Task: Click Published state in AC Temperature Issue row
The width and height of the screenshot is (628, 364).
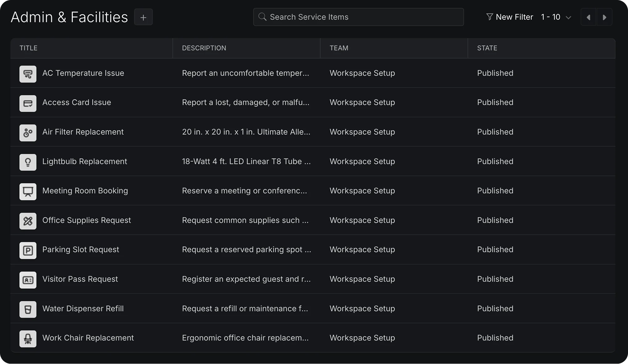Action: 495,73
